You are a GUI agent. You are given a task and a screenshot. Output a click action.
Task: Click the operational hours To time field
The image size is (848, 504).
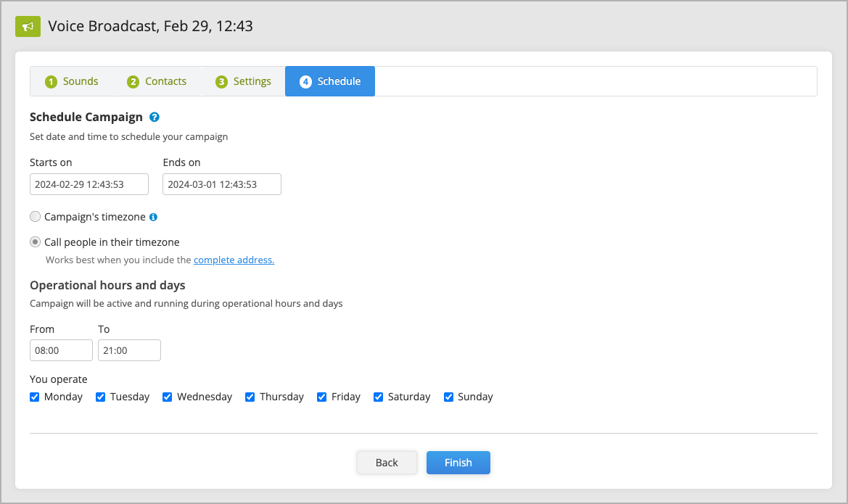129,350
